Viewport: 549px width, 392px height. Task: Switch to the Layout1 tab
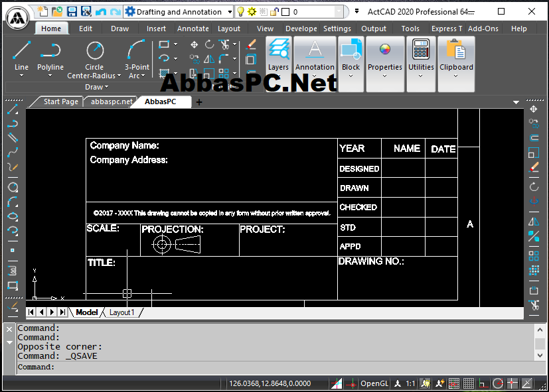click(122, 312)
